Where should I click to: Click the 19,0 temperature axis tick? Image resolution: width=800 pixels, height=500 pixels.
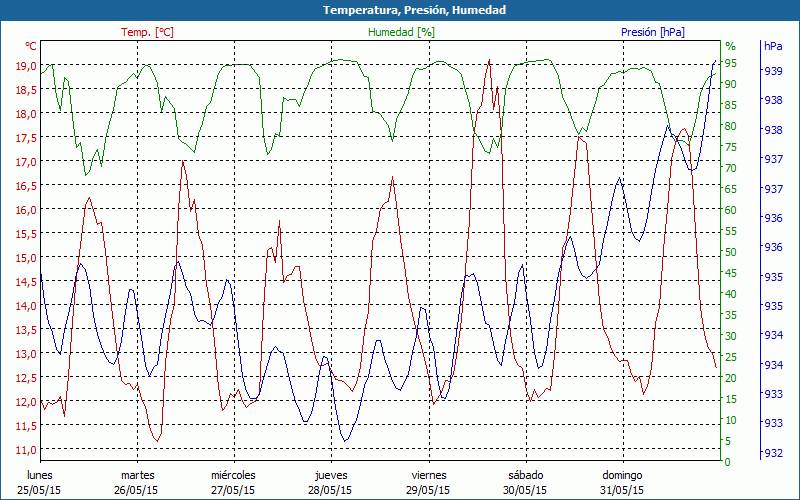(25, 66)
